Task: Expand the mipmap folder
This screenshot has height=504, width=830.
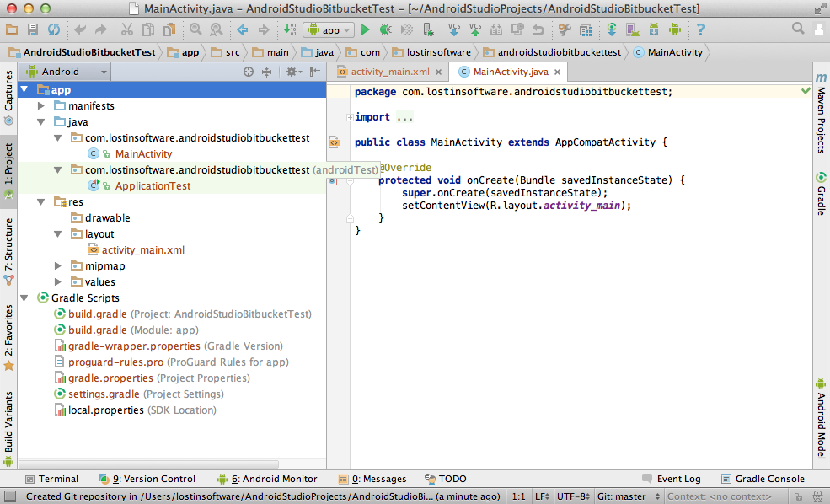Action: 56,265
